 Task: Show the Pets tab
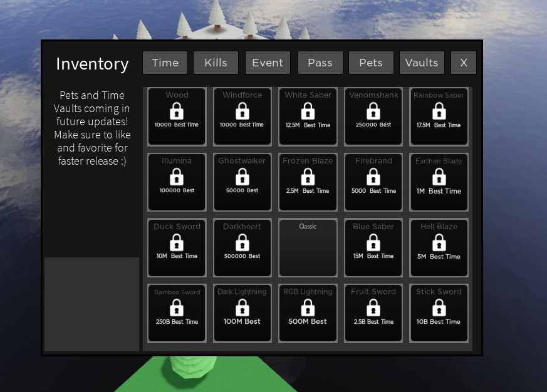pos(371,63)
